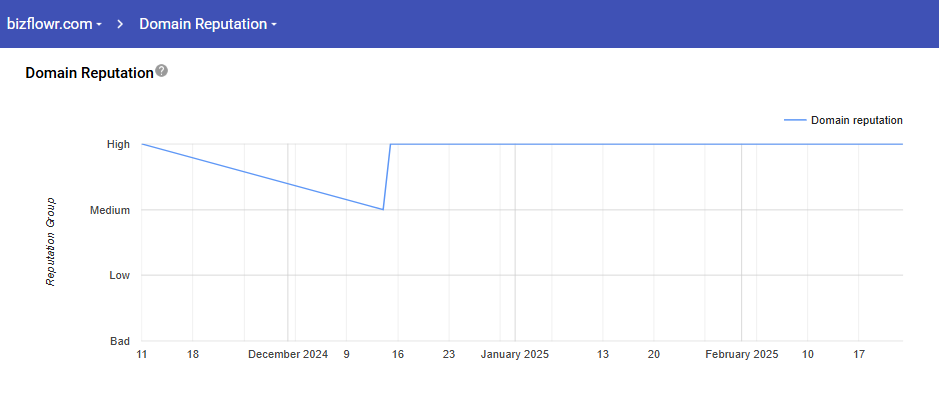
Task: Click the February 2025 axis label
Action: click(x=742, y=354)
